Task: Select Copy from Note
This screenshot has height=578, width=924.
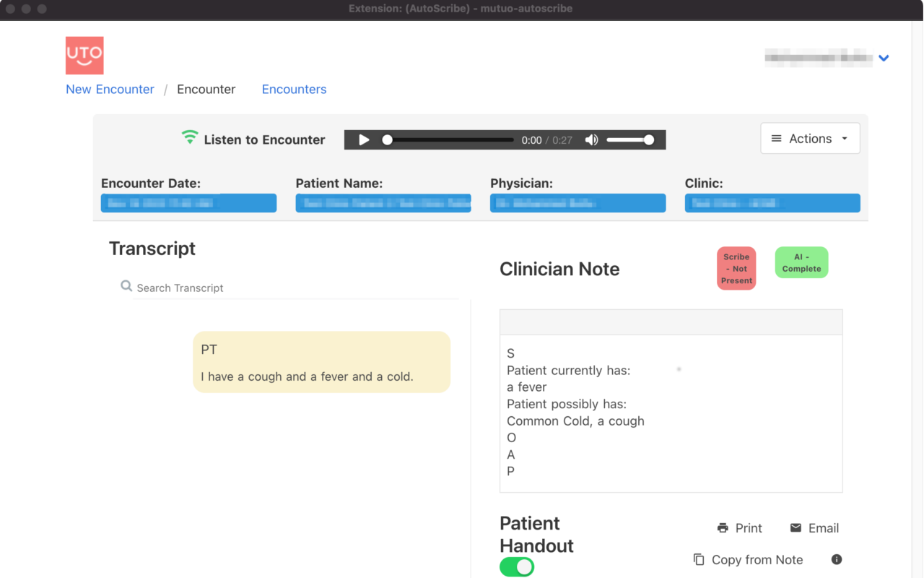Action: (x=757, y=559)
